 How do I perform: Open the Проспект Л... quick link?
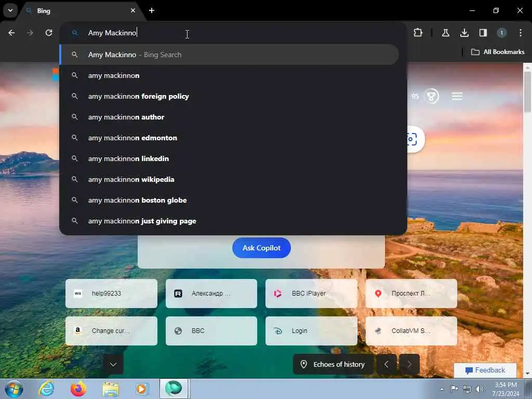tap(411, 294)
